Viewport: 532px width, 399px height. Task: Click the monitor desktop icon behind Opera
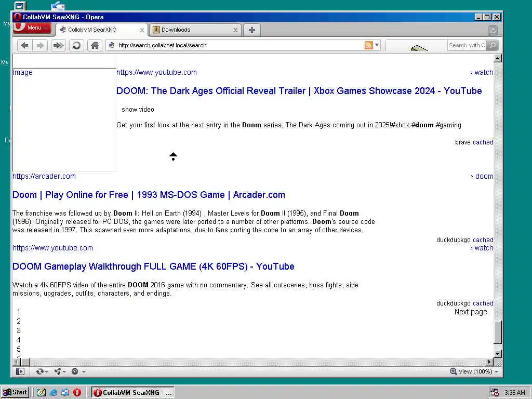tap(20, 5)
